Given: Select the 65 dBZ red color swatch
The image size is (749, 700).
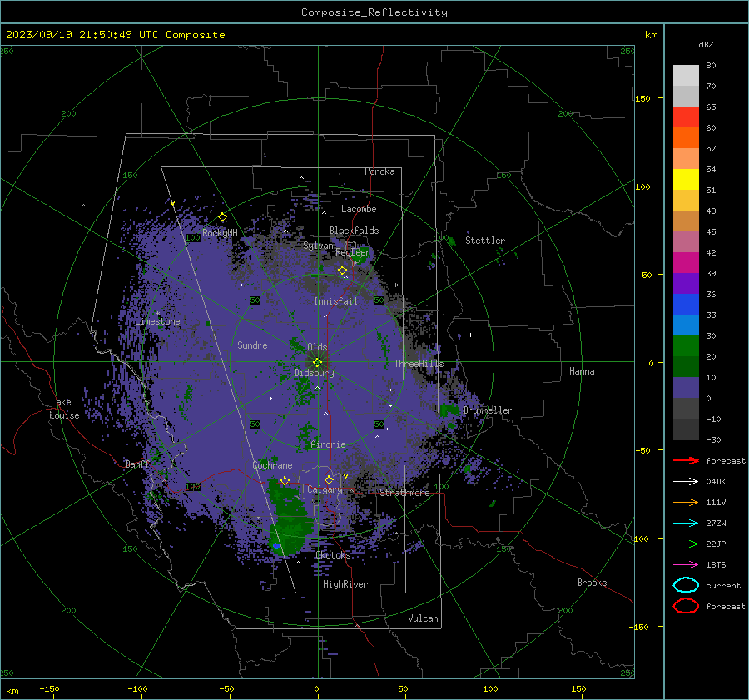Looking at the screenshot, I should tap(686, 117).
